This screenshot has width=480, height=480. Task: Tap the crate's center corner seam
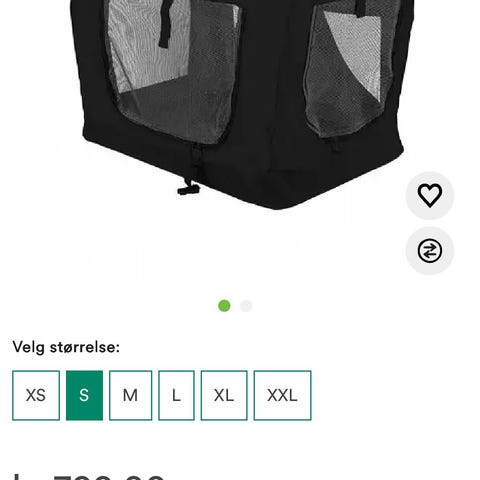tap(273, 100)
